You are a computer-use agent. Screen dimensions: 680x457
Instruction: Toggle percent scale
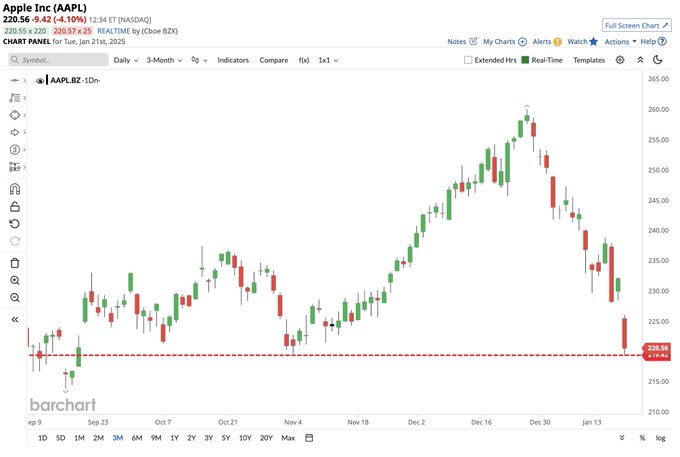(x=642, y=438)
